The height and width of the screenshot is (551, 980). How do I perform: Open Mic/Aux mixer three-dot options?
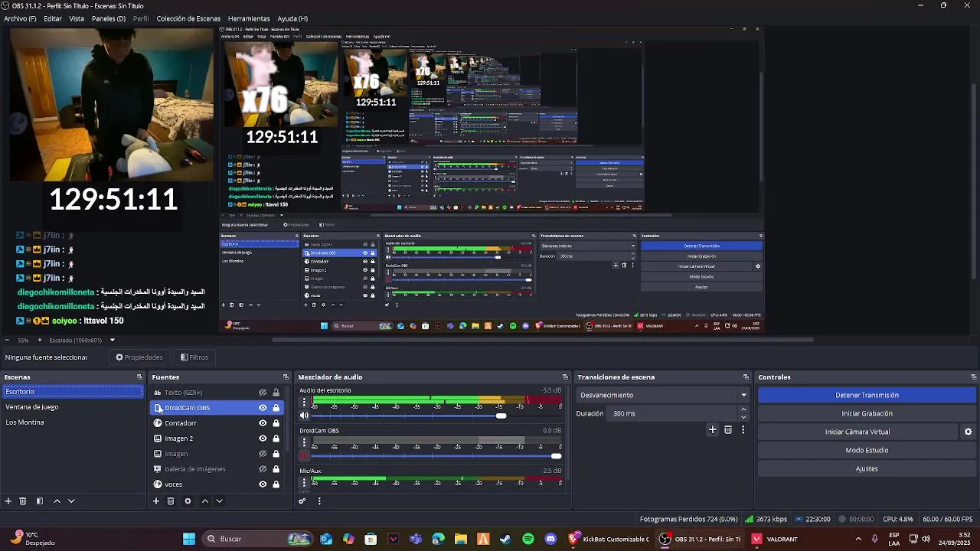pyautogui.click(x=304, y=483)
